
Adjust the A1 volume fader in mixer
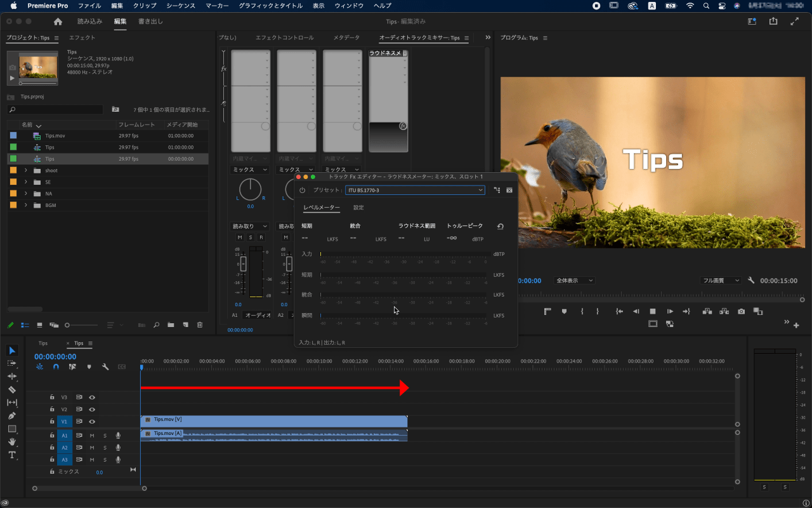[243, 264]
